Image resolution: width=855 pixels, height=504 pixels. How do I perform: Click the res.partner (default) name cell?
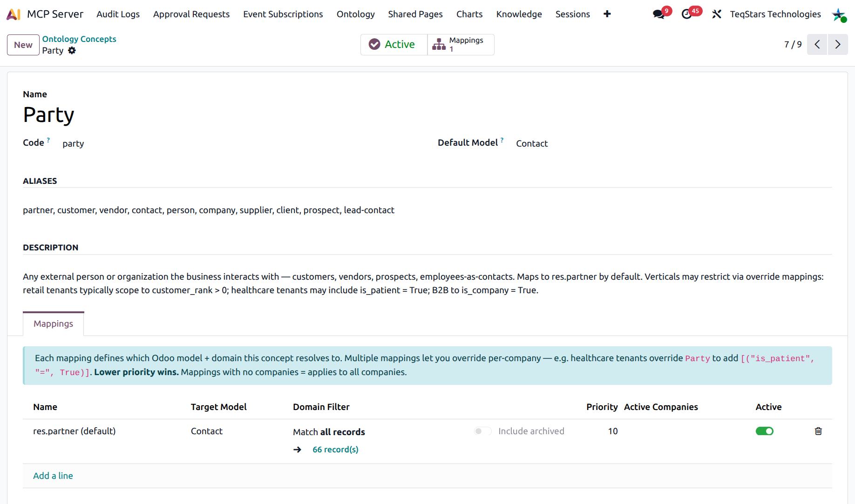(75, 431)
